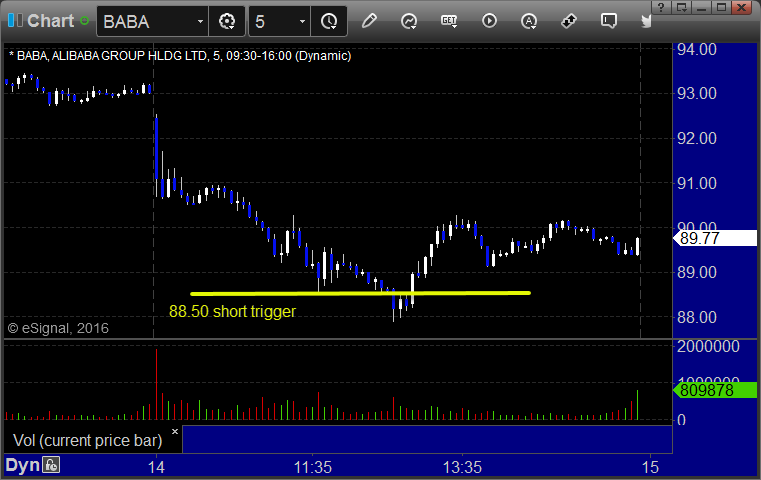Toggle the lock icon beside Dyn
This screenshot has height=480, width=761.
point(51,465)
